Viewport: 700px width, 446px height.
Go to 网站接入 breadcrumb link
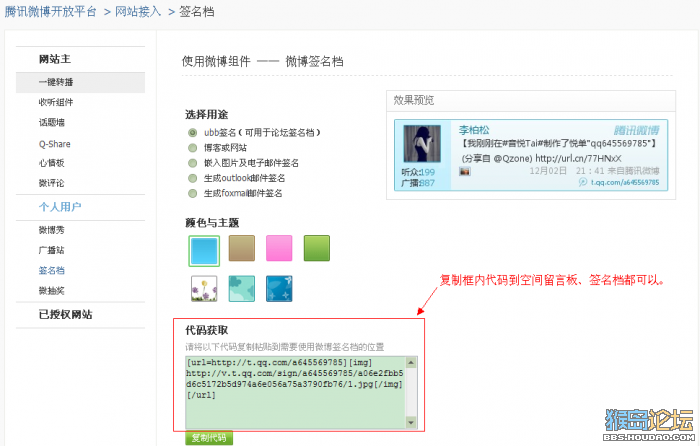pos(138,12)
